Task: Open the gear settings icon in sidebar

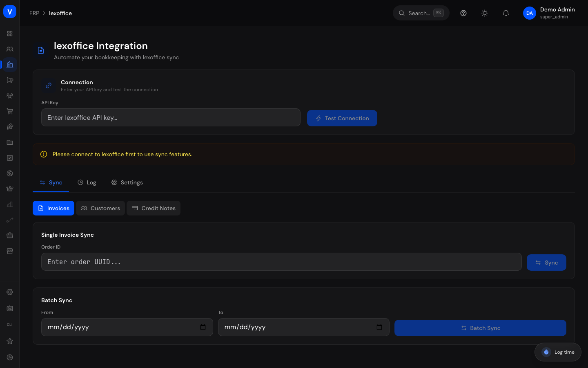Action: (x=10, y=292)
